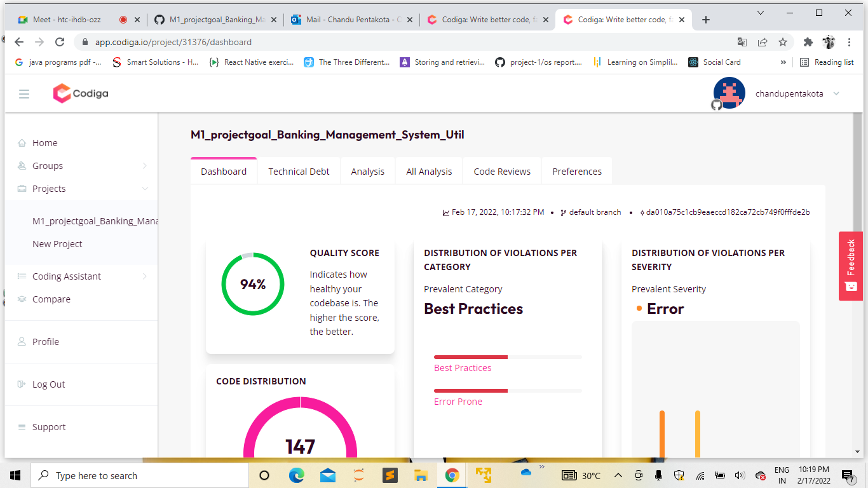868x488 pixels.
Task: Open the All Analysis tab
Action: coord(429,172)
